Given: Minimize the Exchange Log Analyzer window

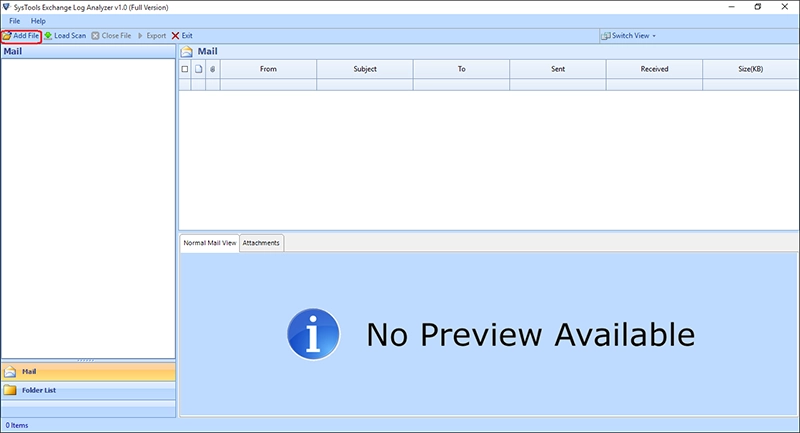Looking at the screenshot, I should (732, 7).
